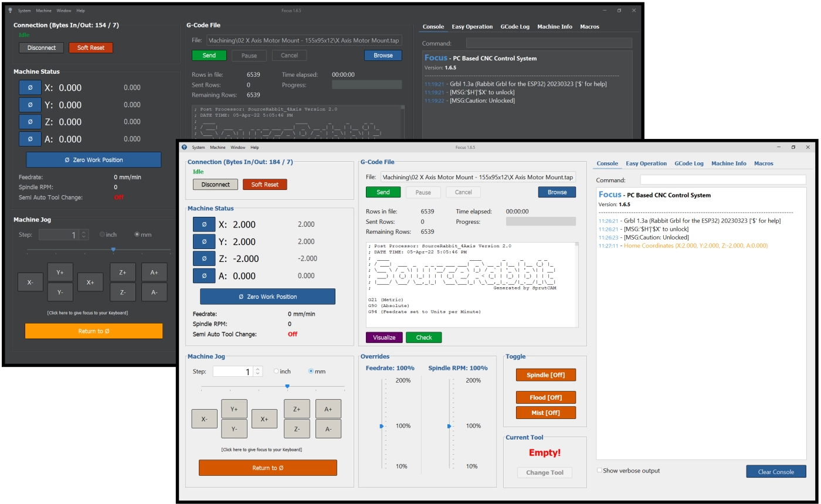Zero the Y axis in light window
This screenshot has height=504, width=821.
tap(204, 241)
